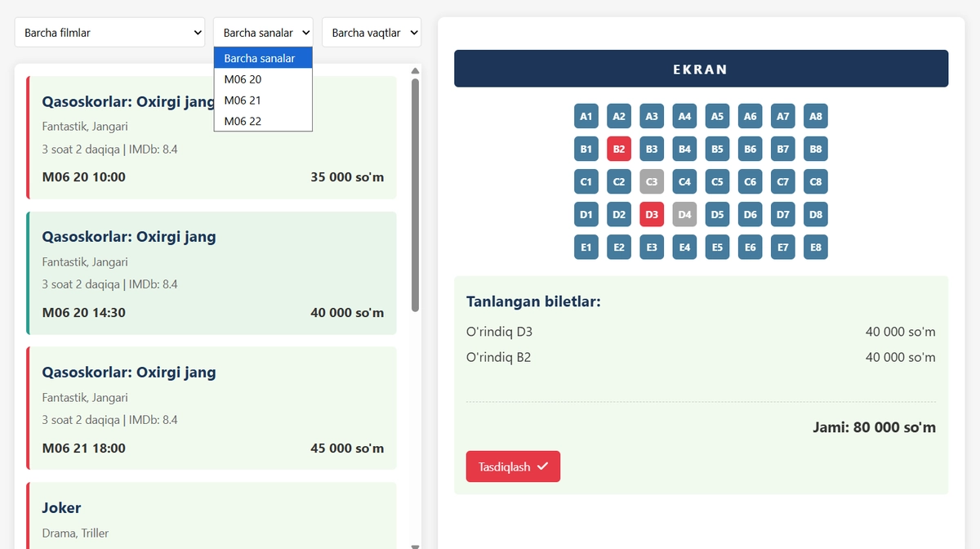Select seat C5

tap(717, 181)
